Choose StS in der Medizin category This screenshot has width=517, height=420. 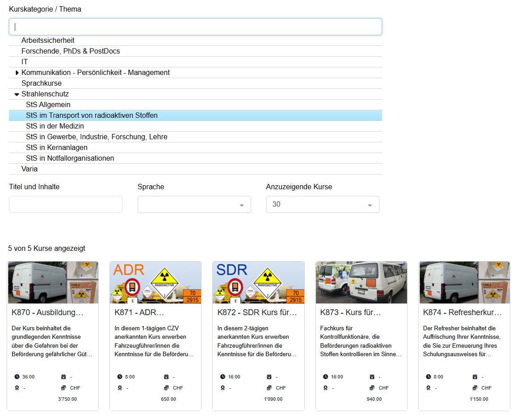click(55, 126)
